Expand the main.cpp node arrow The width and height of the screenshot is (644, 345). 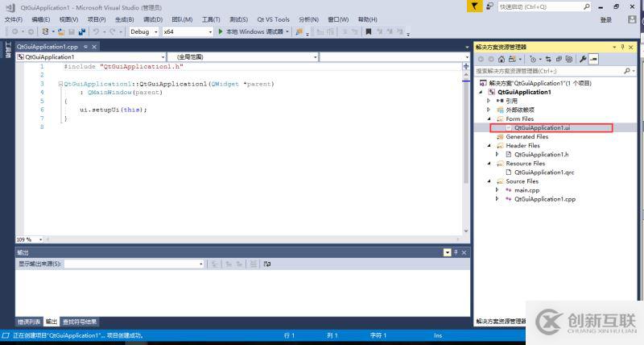click(x=497, y=190)
